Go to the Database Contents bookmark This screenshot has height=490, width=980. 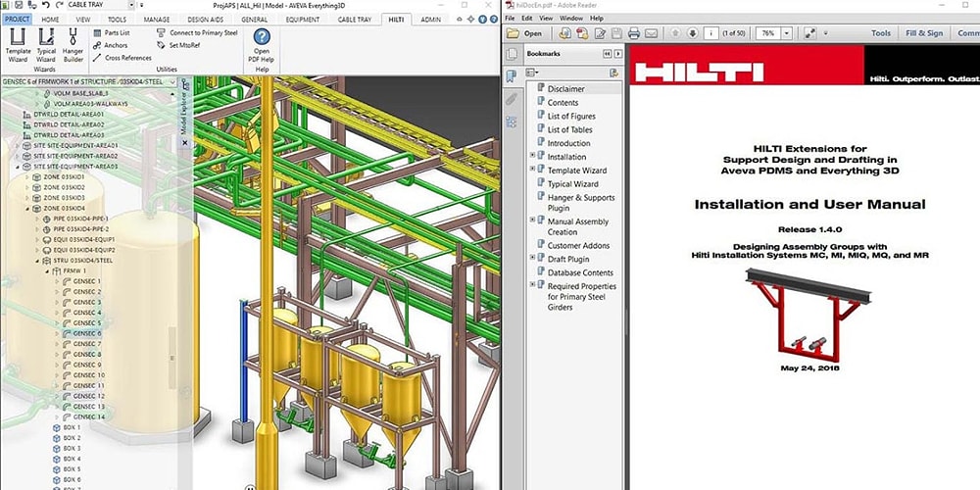tap(580, 272)
